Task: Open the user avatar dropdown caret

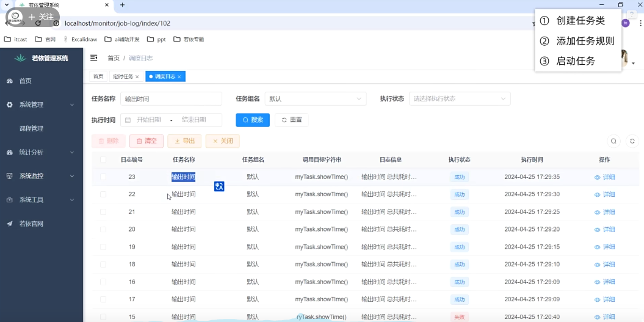Action: click(x=634, y=64)
